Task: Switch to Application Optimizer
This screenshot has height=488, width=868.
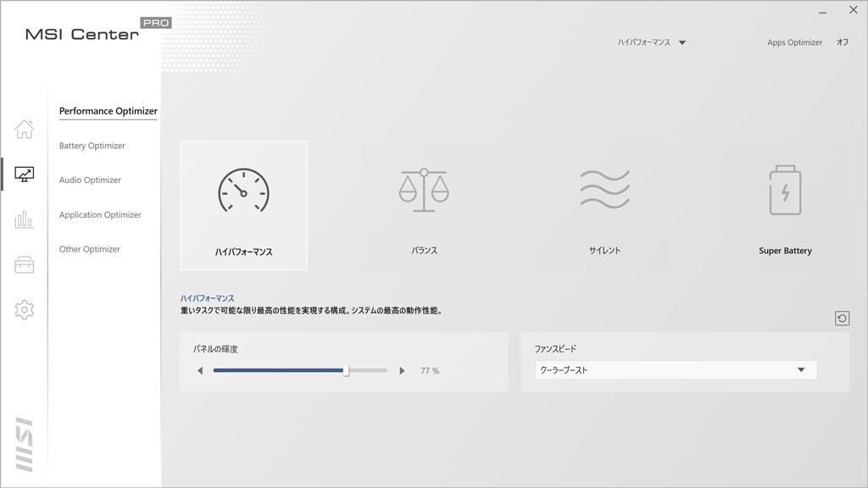Action: point(100,214)
